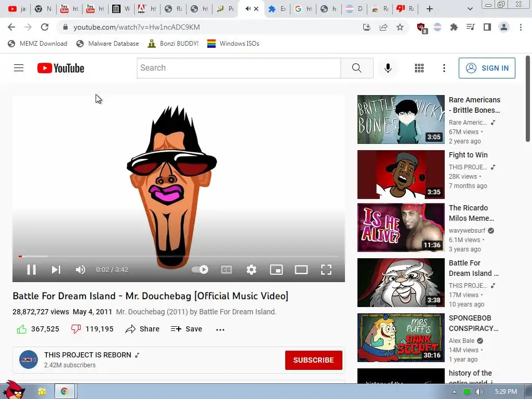The width and height of the screenshot is (532, 399).
Task: Seek on the video progress bar
Action: (x=179, y=257)
